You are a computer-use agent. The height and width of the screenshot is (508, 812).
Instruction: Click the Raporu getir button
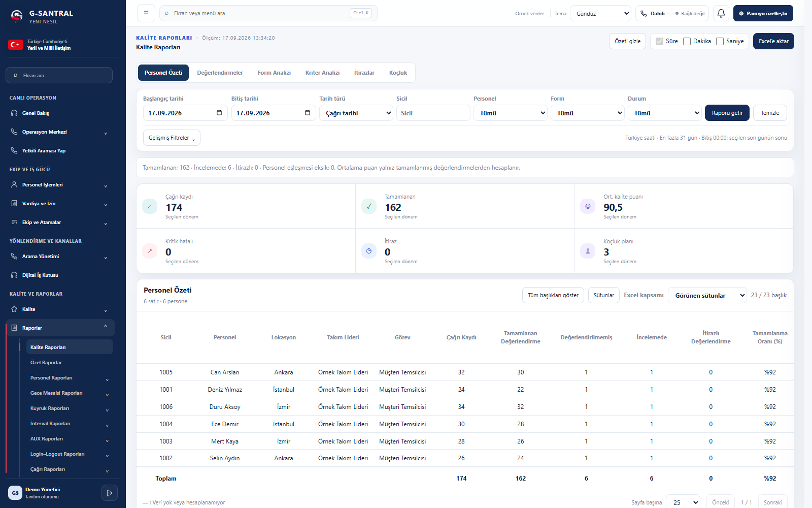727,113
